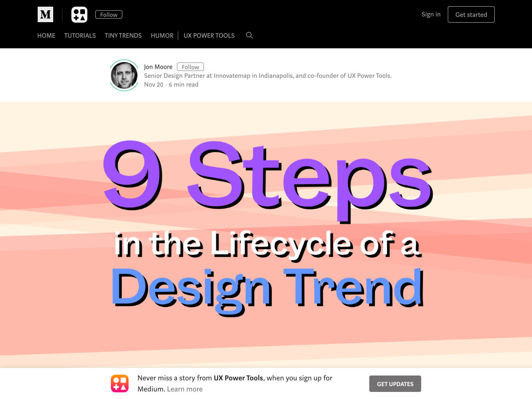The height and width of the screenshot is (399, 532).
Task: Follow the UX Power Tools publication
Action: pyautogui.click(x=109, y=15)
